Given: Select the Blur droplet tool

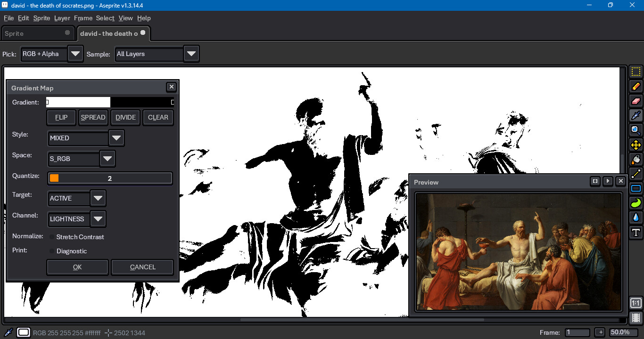Looking at the screenshot, I should tap(636, 218).
